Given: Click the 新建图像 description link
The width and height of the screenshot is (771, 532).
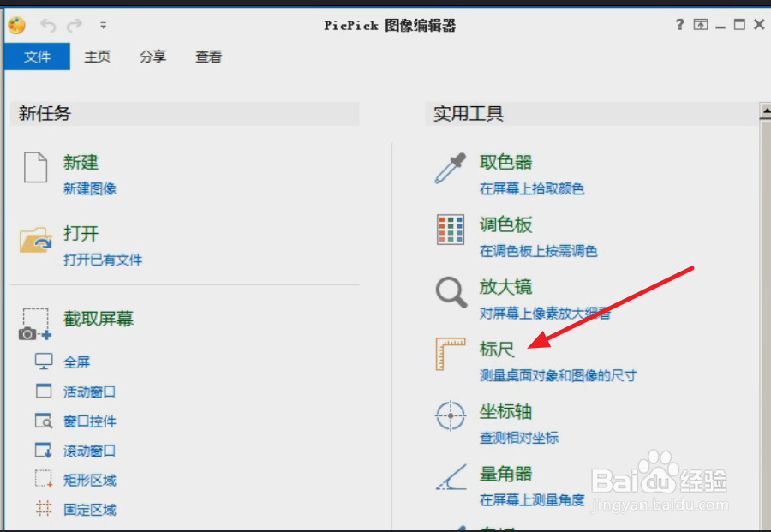Looking at the screenshot, I should click(89, 188).
